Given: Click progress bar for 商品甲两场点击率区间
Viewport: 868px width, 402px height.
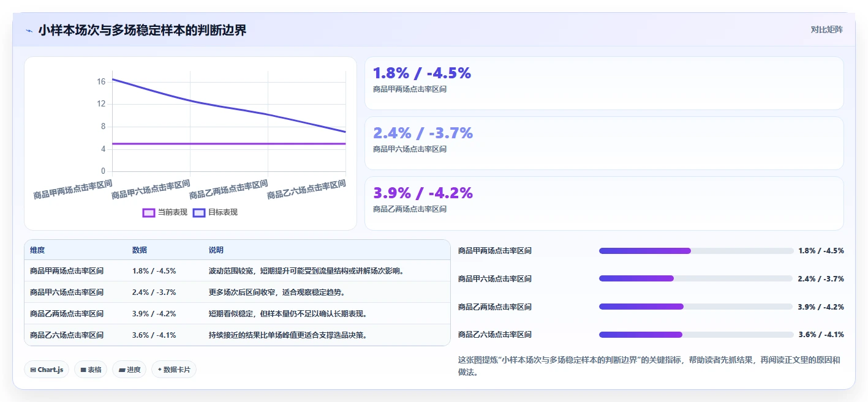Looking at the screenshot, I should (x=696, y=250).
